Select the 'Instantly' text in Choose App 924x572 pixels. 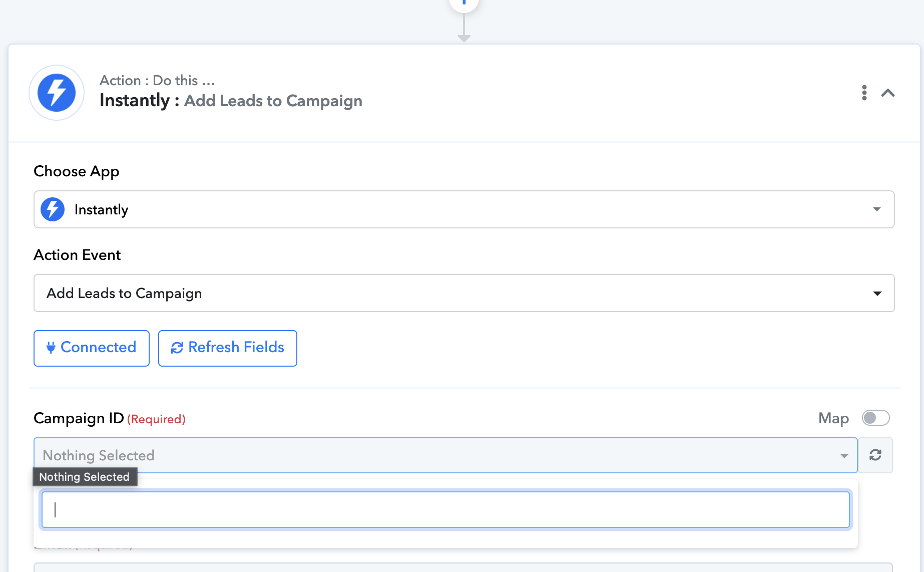101,210
